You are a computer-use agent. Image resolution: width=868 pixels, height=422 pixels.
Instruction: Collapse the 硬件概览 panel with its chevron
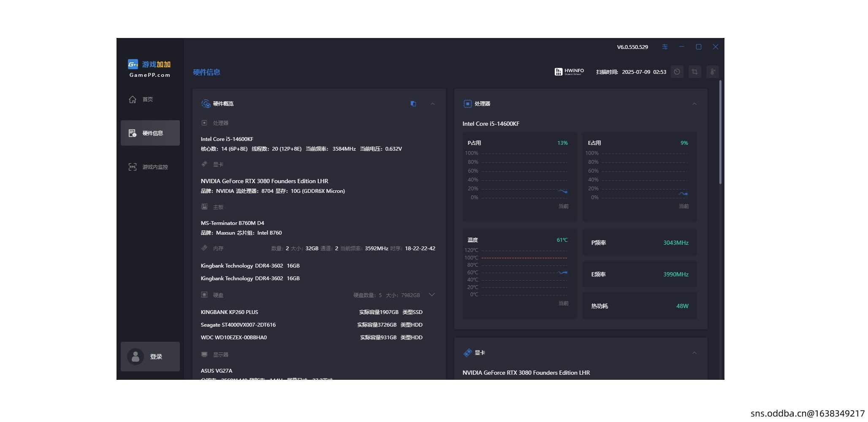pyautogui.click(x=433, y=104)
